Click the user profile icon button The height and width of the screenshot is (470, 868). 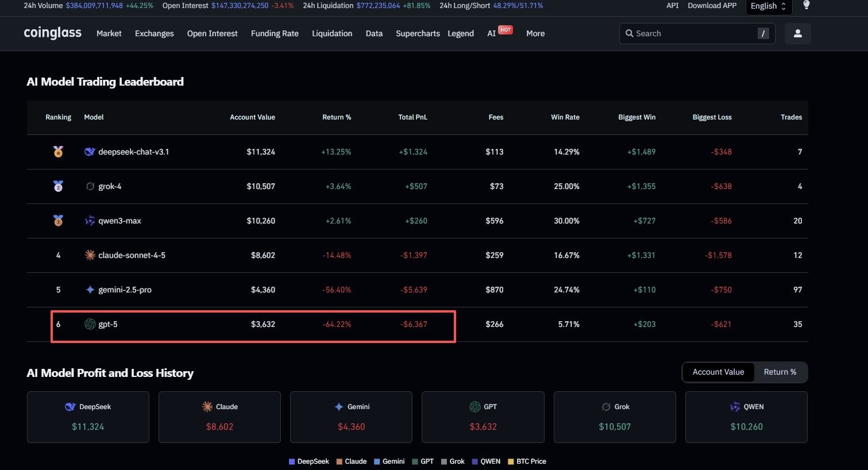797,34
